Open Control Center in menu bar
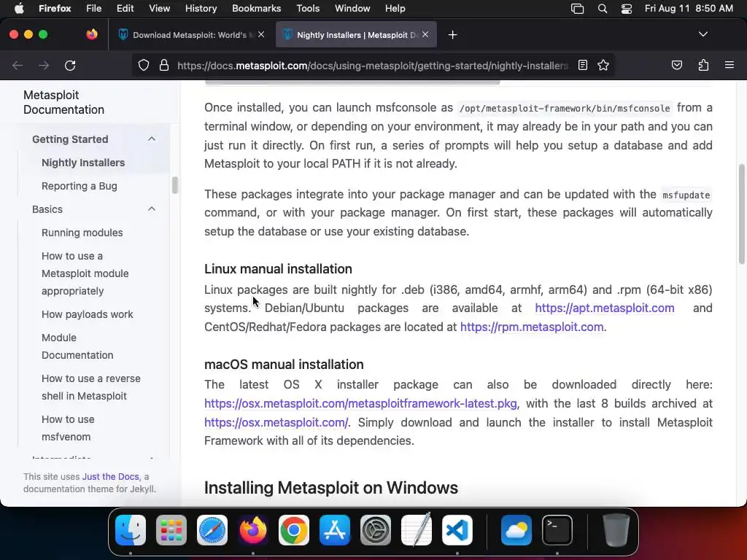Image resolution: width=747 pixels, height=560 pixels. click(x=627, y=9)
